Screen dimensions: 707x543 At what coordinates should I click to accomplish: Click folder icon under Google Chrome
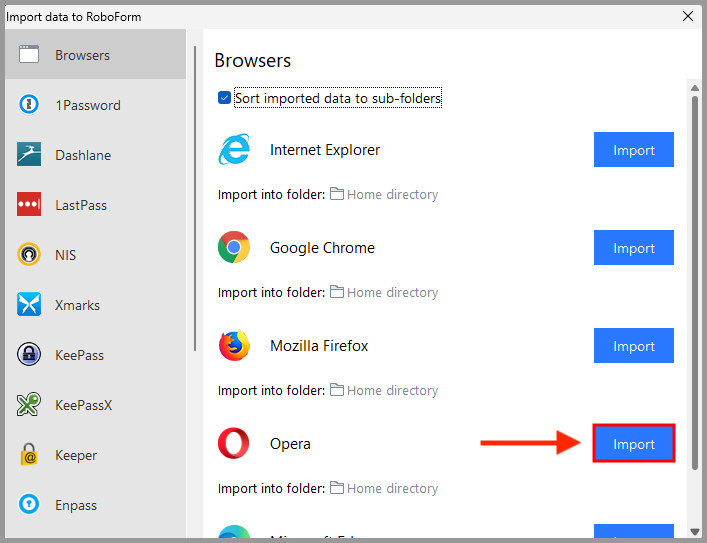point(336,292)
